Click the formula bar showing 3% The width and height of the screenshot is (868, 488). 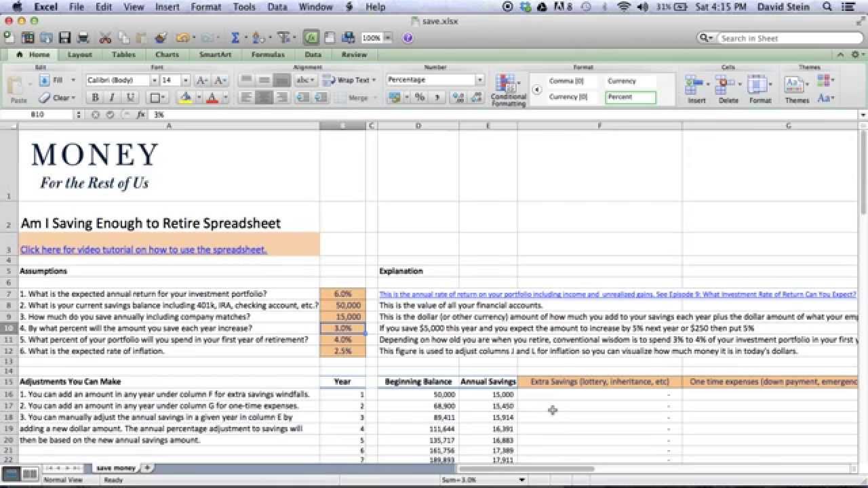[505, 115]
